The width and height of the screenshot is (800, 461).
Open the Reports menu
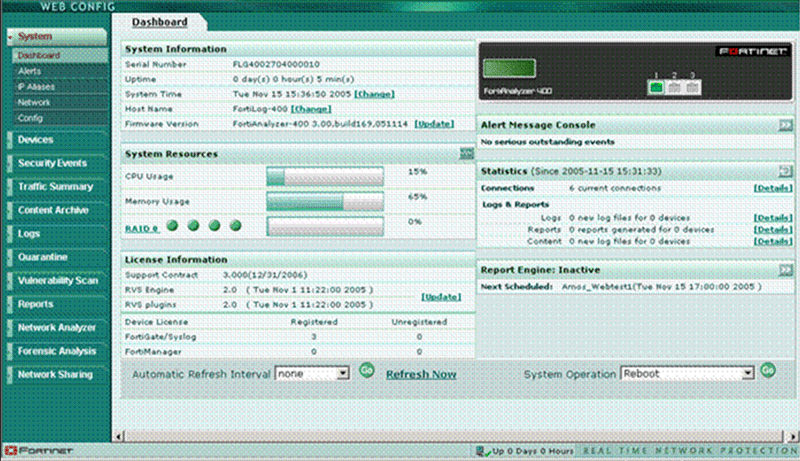coord(57,304)
